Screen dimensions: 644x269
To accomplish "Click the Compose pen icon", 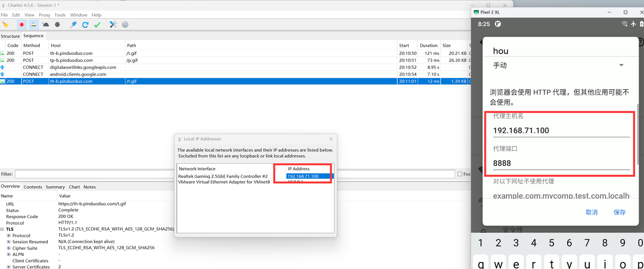I will pyautogui.click(x=73, y=24).
